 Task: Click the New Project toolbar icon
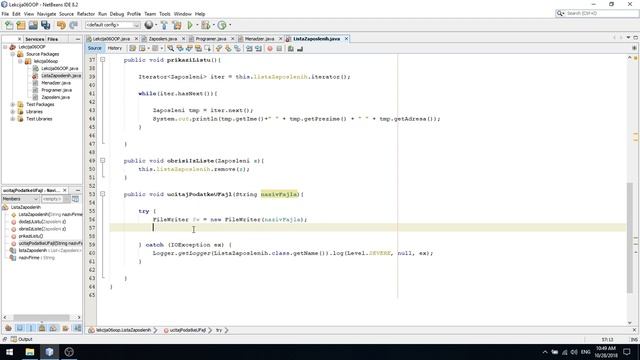click(x=21, y=25)
